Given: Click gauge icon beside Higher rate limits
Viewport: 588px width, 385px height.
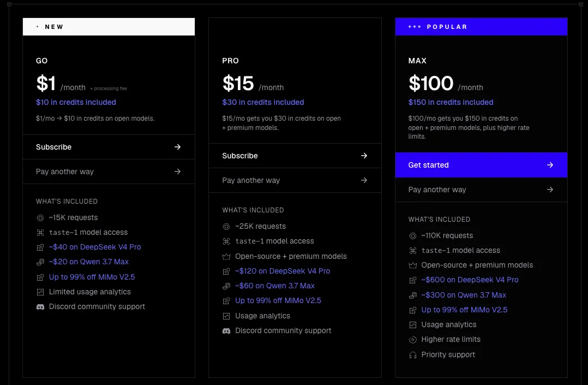Looking at the screenshot, I should tap(412, 340).
